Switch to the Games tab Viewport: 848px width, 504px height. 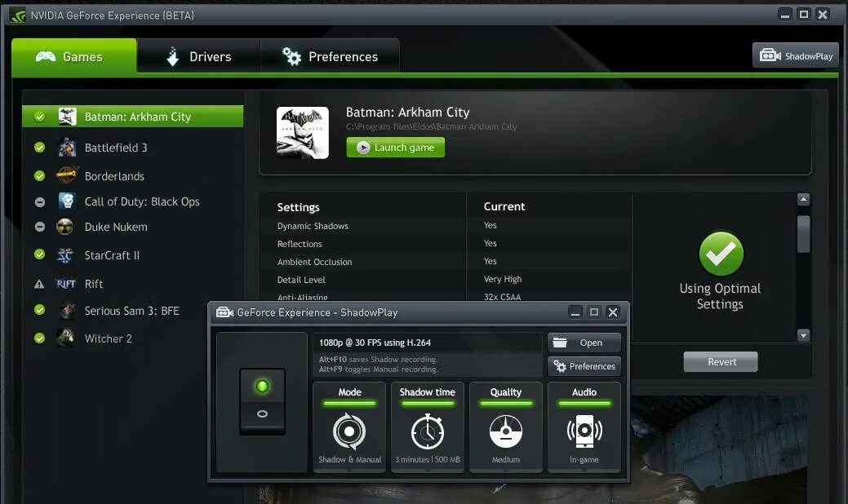[74, 56]
